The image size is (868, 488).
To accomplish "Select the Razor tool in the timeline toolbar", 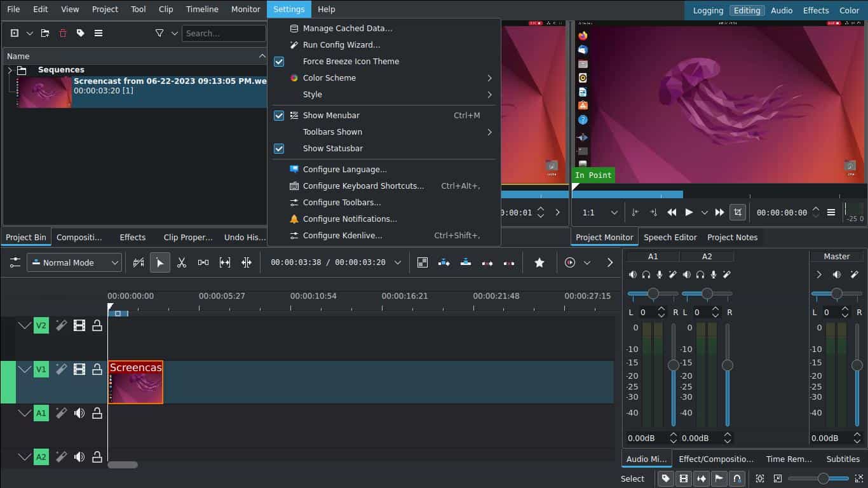I will [181, 262].
